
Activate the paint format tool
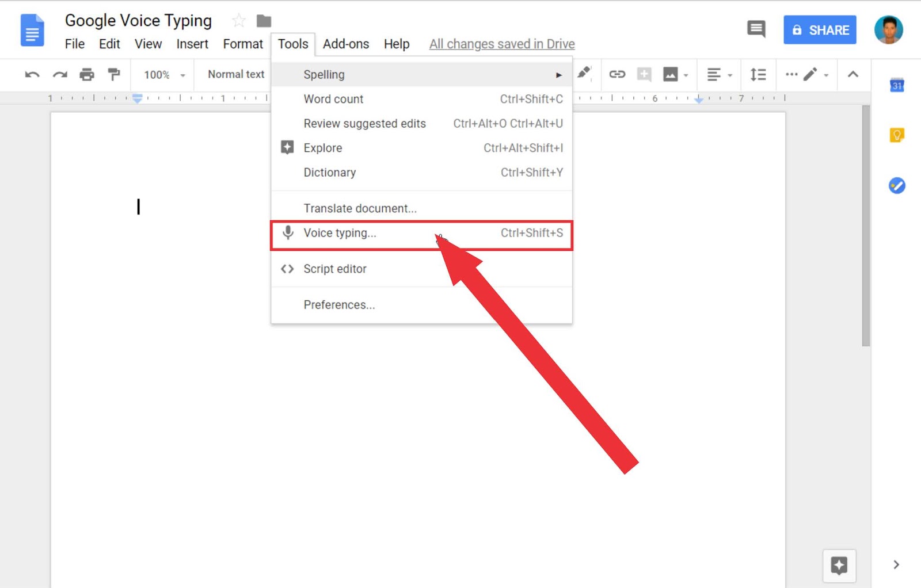(x=114, y=74)
